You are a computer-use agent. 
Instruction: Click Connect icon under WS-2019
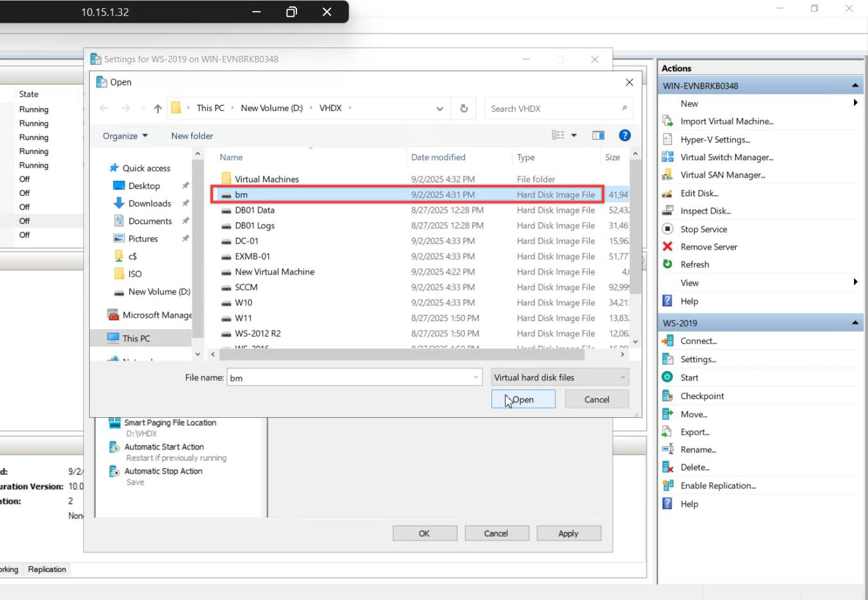667,341
